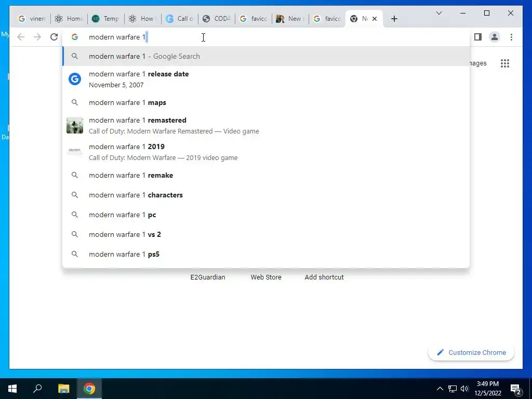This screenshot has width=532, height=399.
Task: Select 'modern warfare 1 - Google Search' suggestion
Action: (266, 56)
